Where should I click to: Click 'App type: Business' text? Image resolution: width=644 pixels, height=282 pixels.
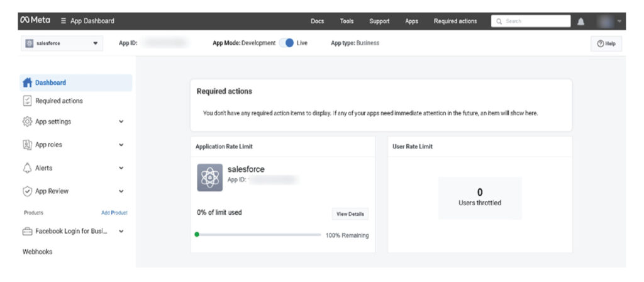[x=355, y=43]
